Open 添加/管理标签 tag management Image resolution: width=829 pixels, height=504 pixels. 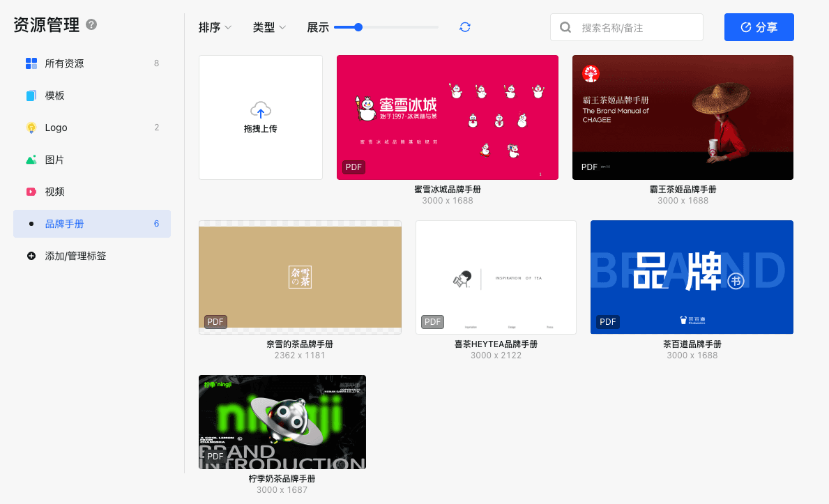click(x=92, y=256)
